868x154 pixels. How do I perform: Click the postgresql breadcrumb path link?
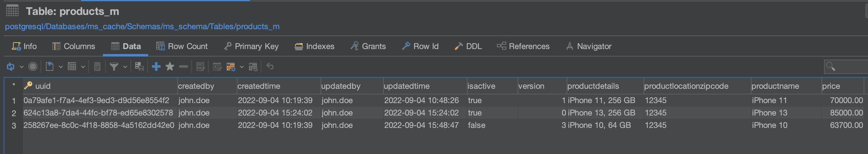pos(142,26)
